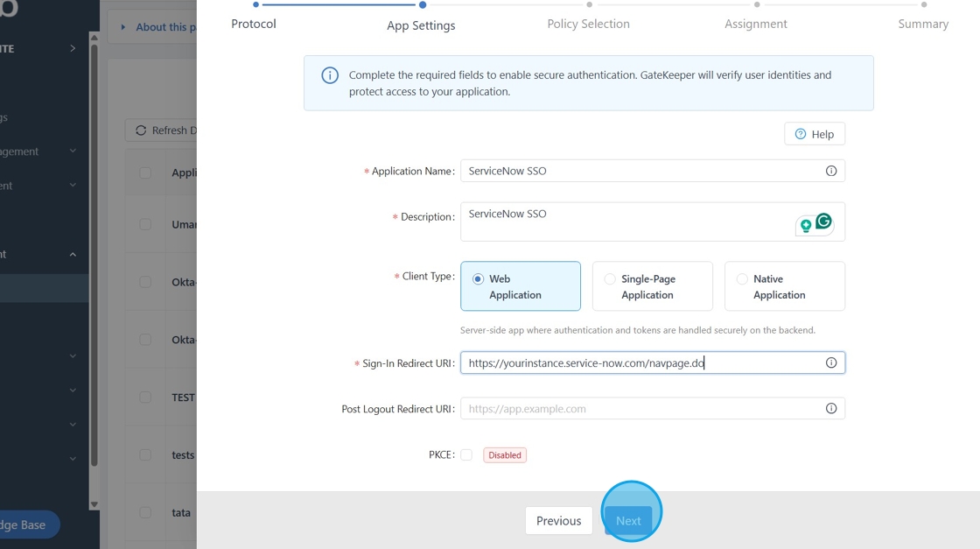
Task: Go to App Settings wizard step
Action: (421, 25)
